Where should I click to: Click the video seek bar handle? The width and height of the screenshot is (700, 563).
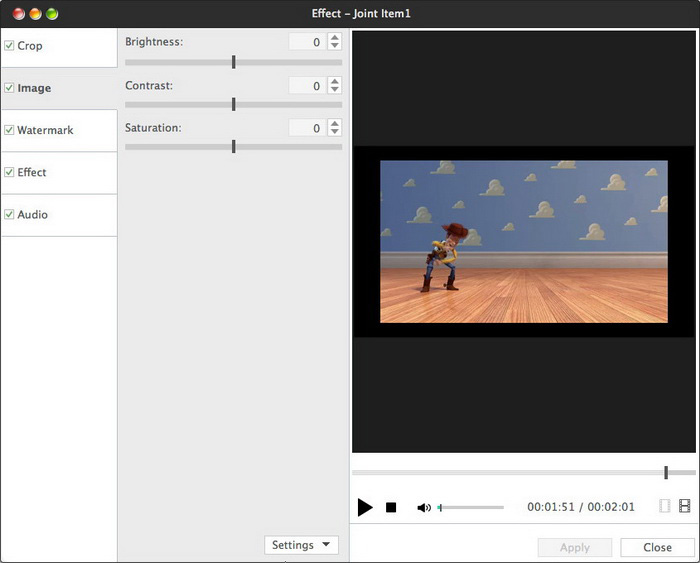[x=666, y=472]
